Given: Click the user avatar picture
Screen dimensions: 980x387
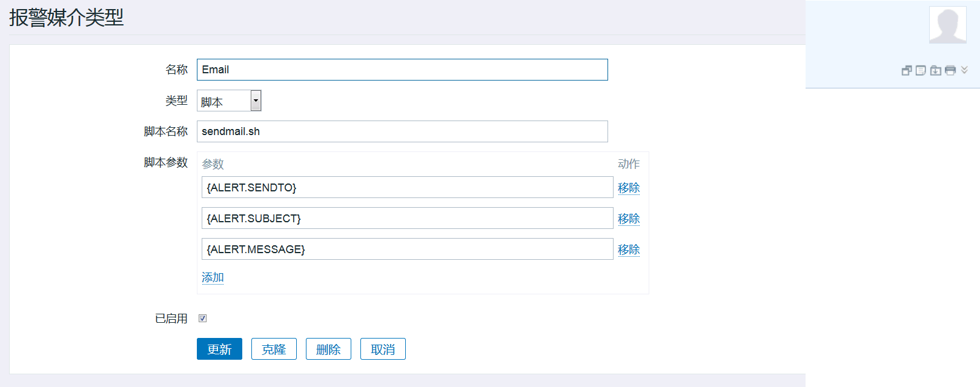Looking at the screenshot, I should [x=948, y=25].
